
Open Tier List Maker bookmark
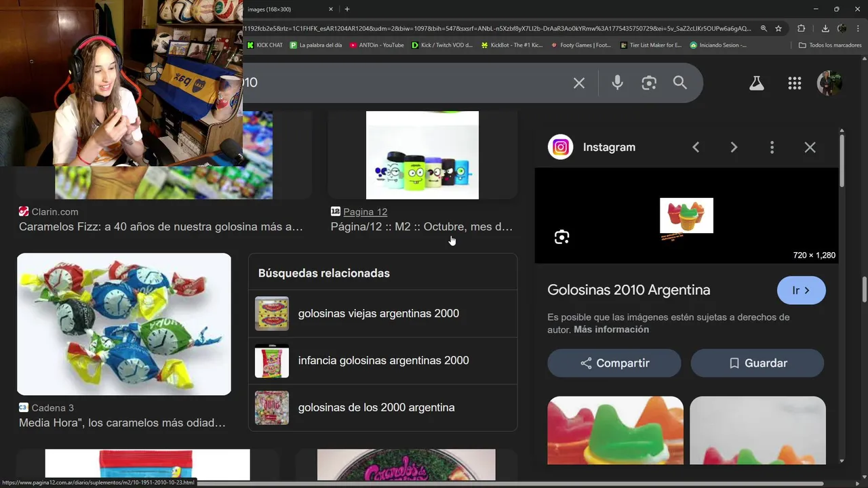(651, 45)
